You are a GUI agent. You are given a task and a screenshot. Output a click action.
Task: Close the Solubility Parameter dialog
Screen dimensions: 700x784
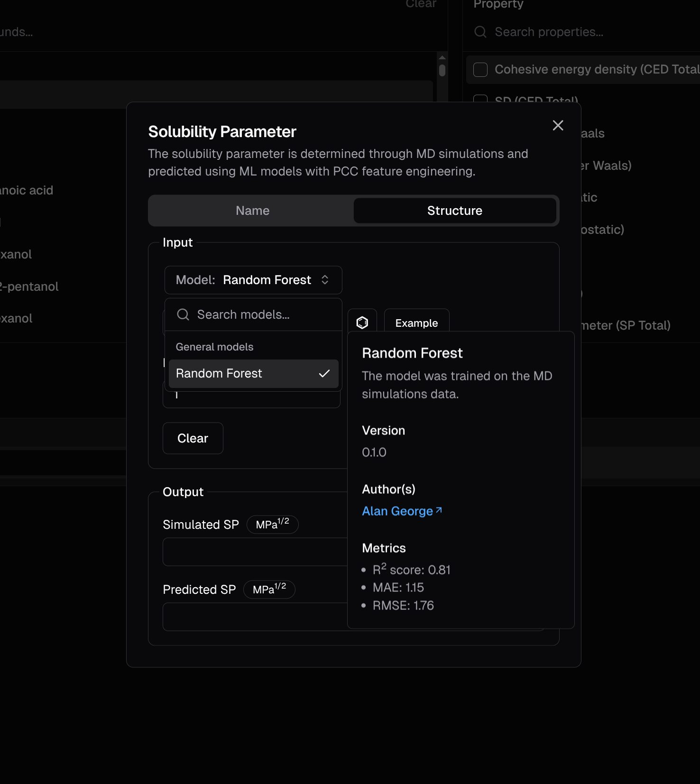coord(558,125)
